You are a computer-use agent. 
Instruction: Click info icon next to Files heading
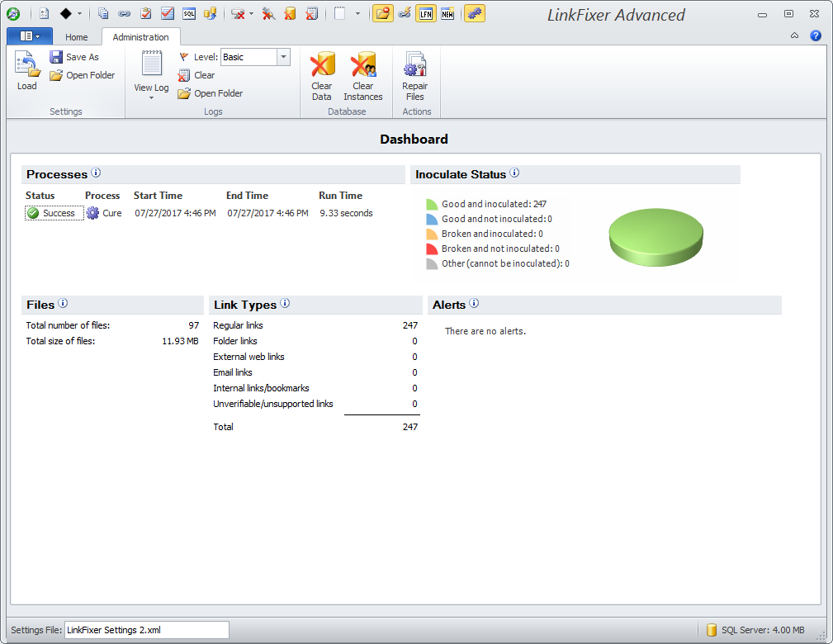coord(63,303)
